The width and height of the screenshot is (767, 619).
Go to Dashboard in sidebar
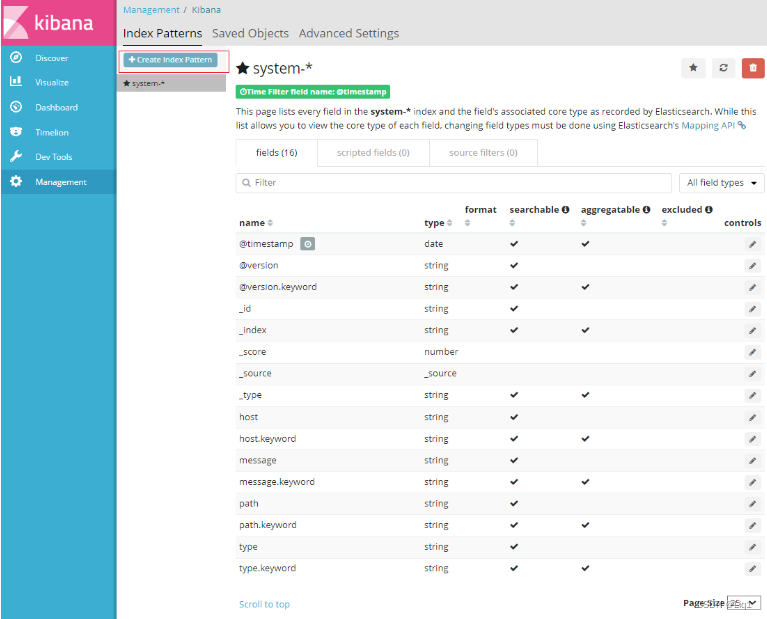click(x=58, y=107)
